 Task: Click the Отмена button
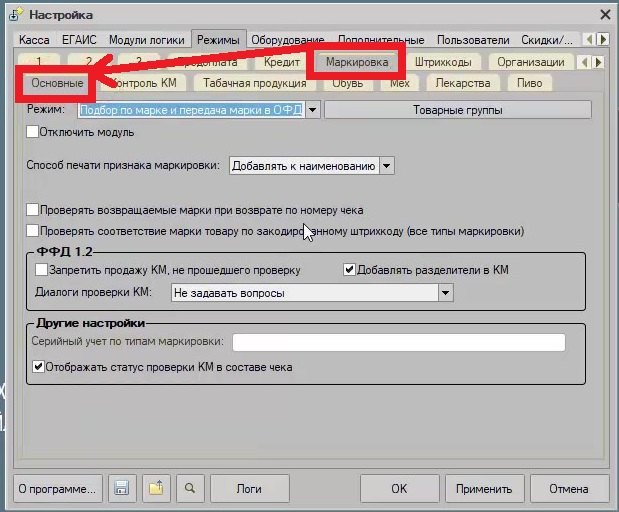pyautogui.click(x=569, y=488)
